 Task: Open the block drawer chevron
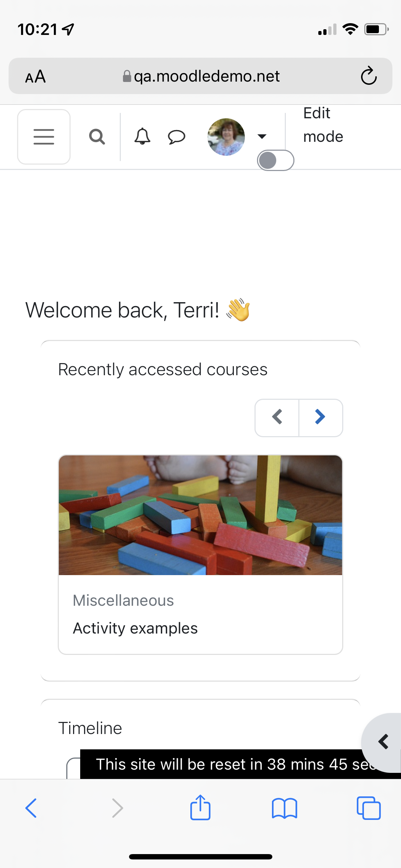382,742
